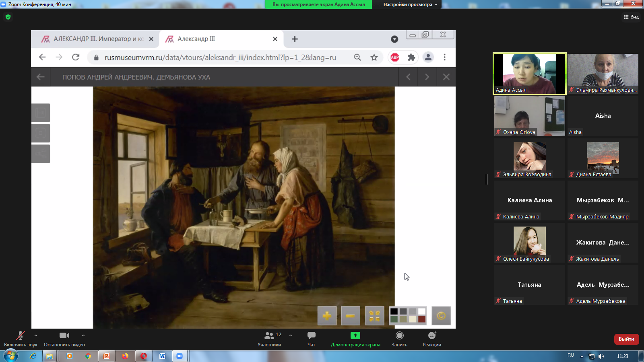Leave meeting with Выйти button
Screen dimensions: 644x362
click(x=626, y=339)
